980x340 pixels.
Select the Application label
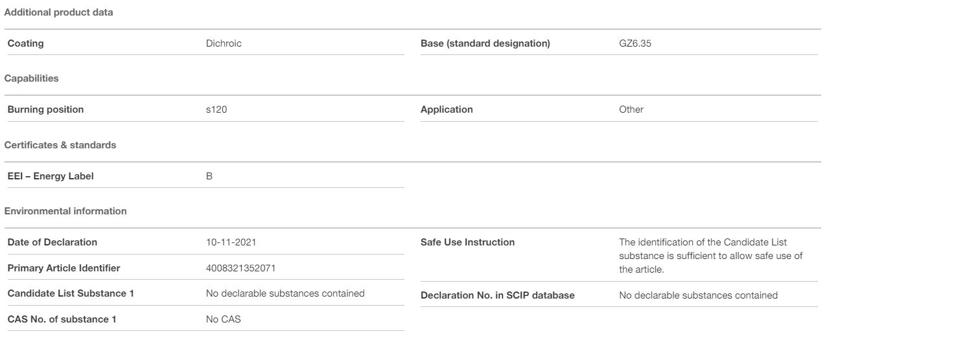click(x=447, y=109)
